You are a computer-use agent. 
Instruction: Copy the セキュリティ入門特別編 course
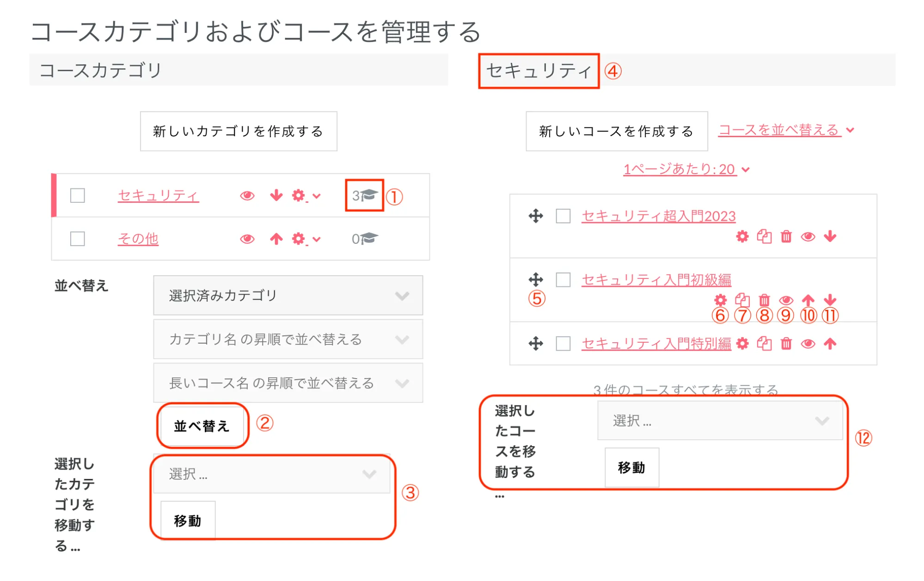[x=764, y=344]
